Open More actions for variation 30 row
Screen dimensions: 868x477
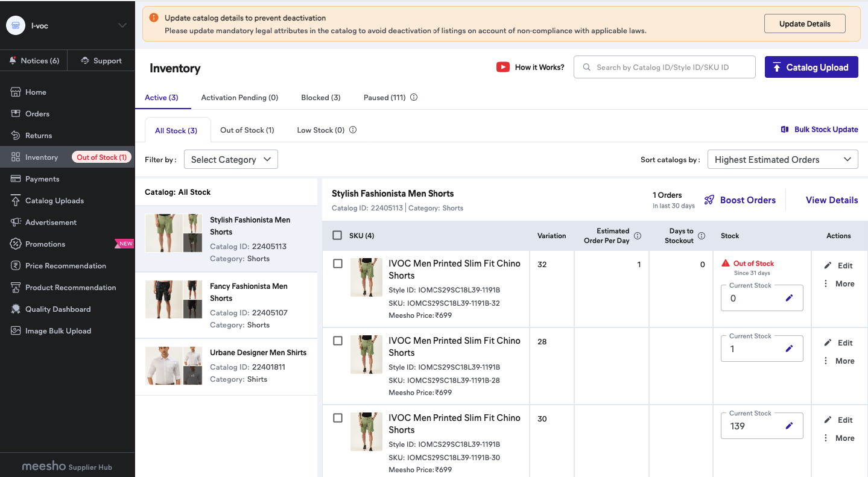coord(839,438)
